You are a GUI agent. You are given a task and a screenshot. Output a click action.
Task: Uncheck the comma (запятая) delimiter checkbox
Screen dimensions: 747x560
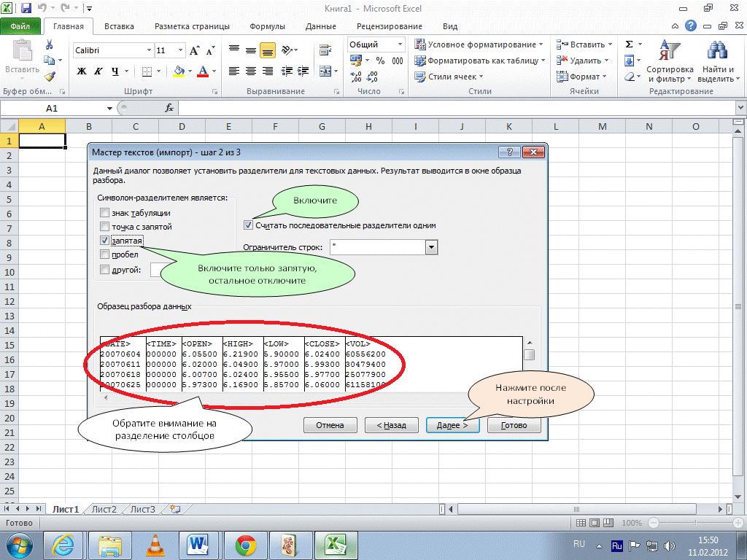pyautogui.click(x=104, y=241)
